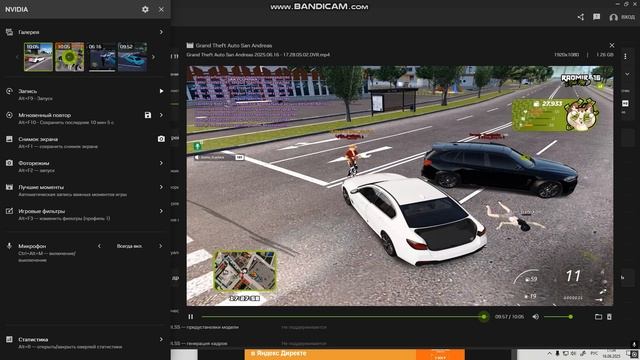The image size is (640, 360).
Task: Open the gallery thumbnail marked 09:52
Action: tap(133, 57)
